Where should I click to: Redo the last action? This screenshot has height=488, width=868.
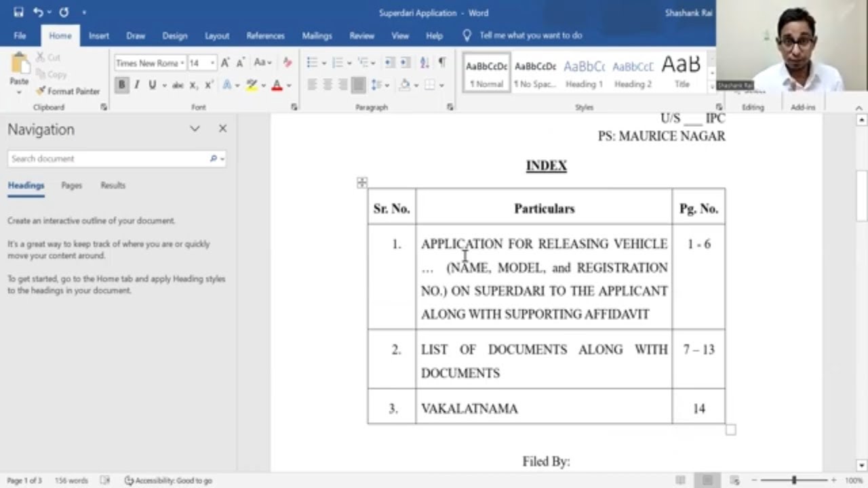click(64, 12)
